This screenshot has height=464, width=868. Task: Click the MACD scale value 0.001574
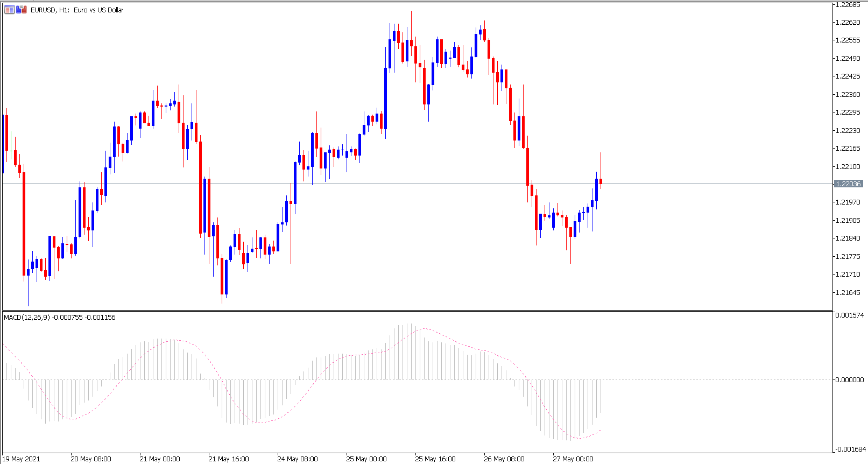[x=850, y=315]
